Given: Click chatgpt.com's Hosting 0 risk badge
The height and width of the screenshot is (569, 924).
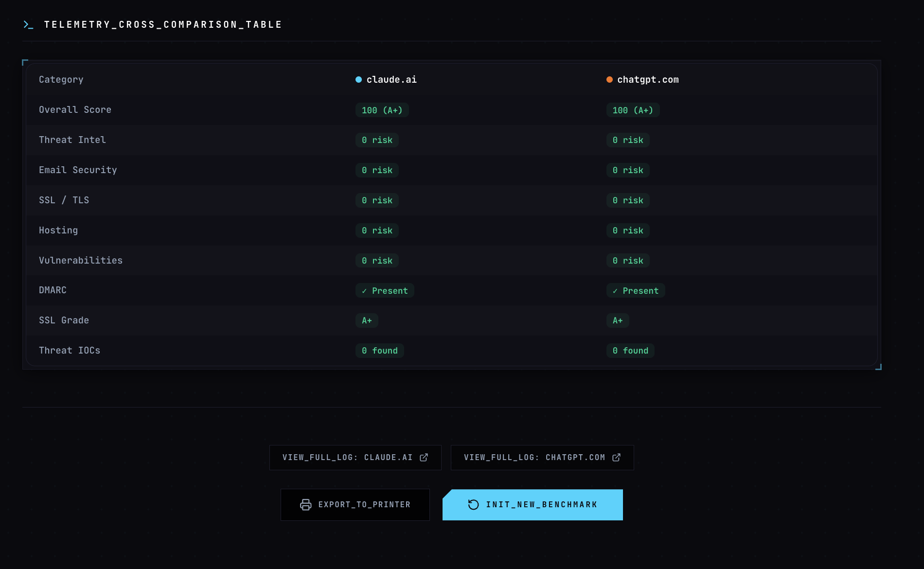Looking at the screenshot, I should (x=628, y=231).
